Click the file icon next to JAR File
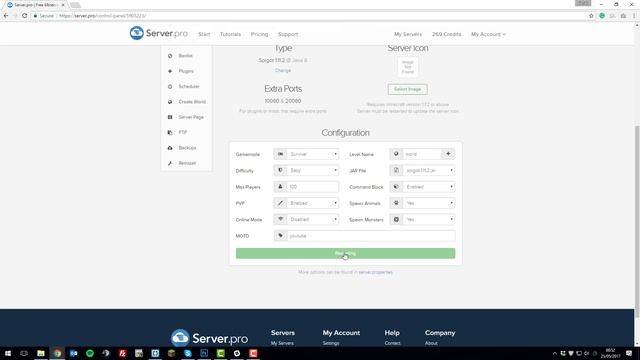Screen dimensions: 640x360 click(396, 170)
